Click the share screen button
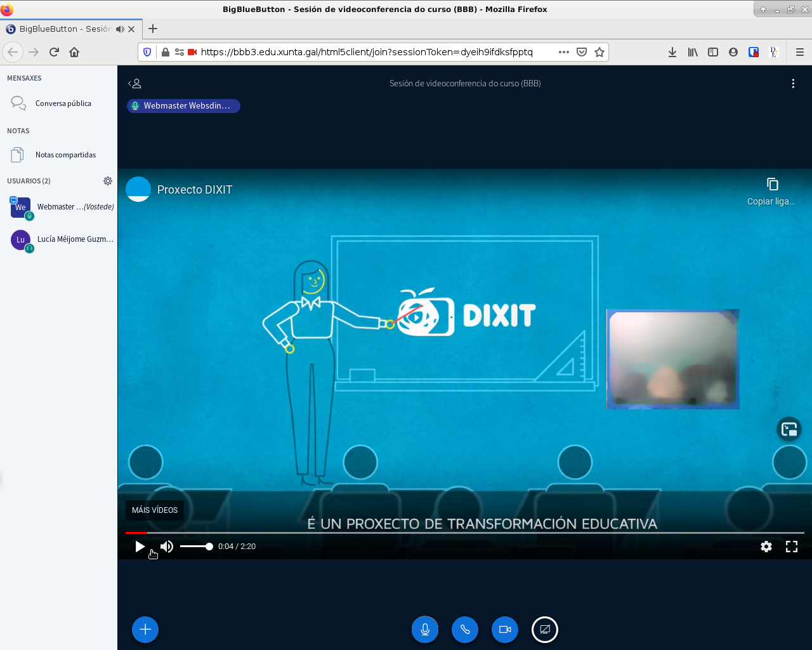Viewport: 812px width, 650px height. 545,630
